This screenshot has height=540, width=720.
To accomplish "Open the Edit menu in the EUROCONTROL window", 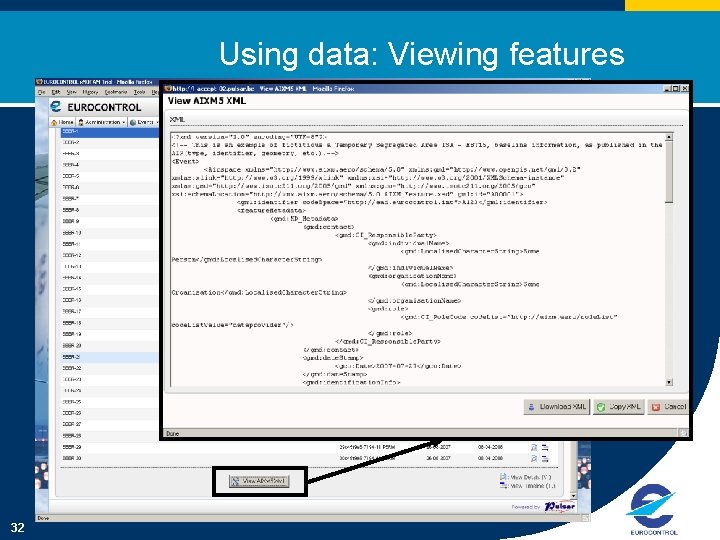I will click(56, 92).
